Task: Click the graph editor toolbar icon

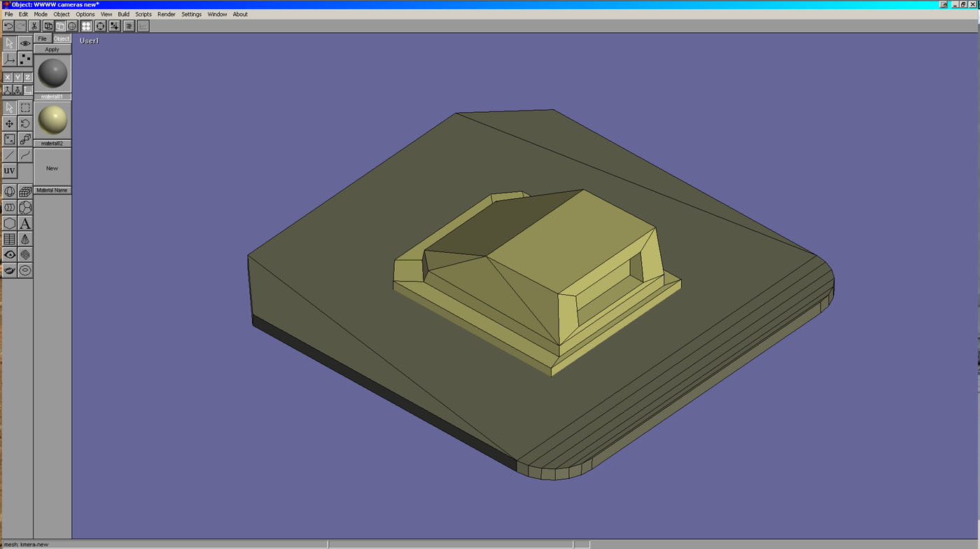Action: point(143,26)
